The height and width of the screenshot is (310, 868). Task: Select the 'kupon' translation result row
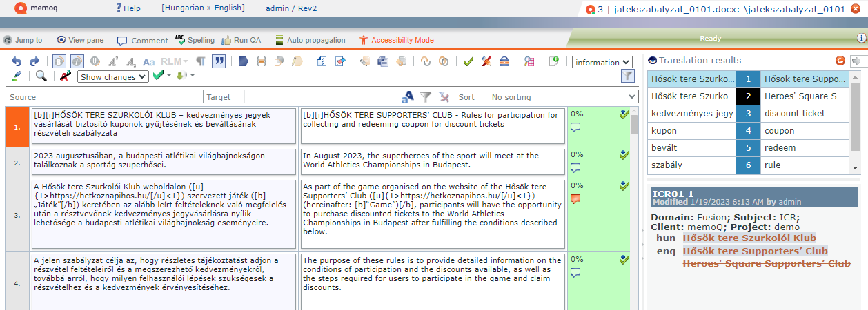691,130
